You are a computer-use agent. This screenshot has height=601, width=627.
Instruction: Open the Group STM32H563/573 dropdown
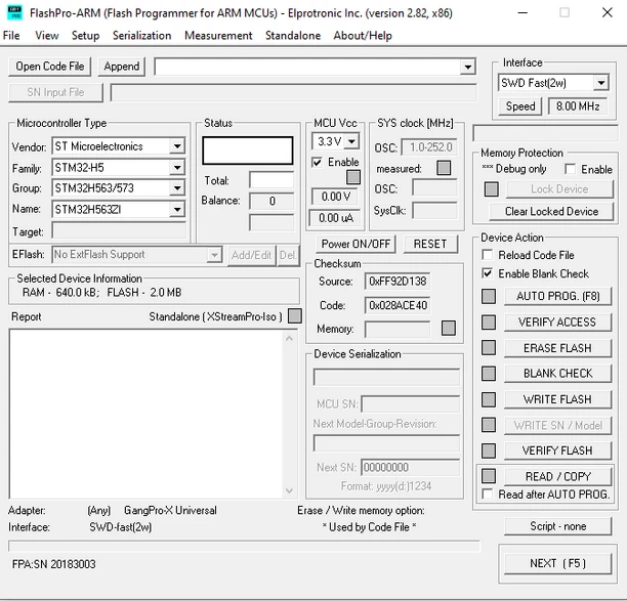pyautogui.click(x=177, y=188)
